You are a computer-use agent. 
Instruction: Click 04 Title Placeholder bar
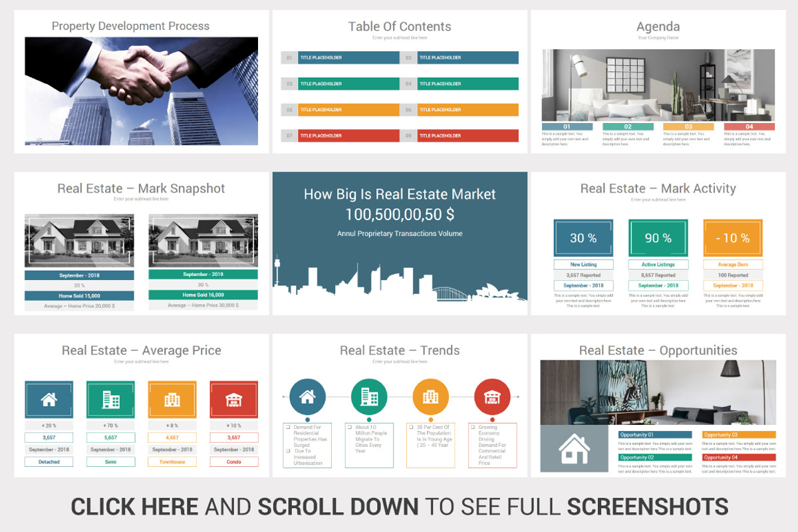[460, 84]
